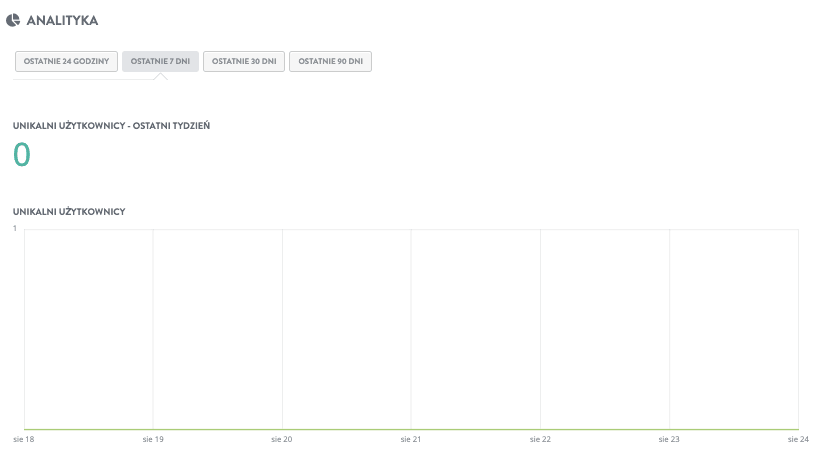This screenshot has width=829, height=456.
Task: Click the empty chart plot area
Action: [411, 330]
